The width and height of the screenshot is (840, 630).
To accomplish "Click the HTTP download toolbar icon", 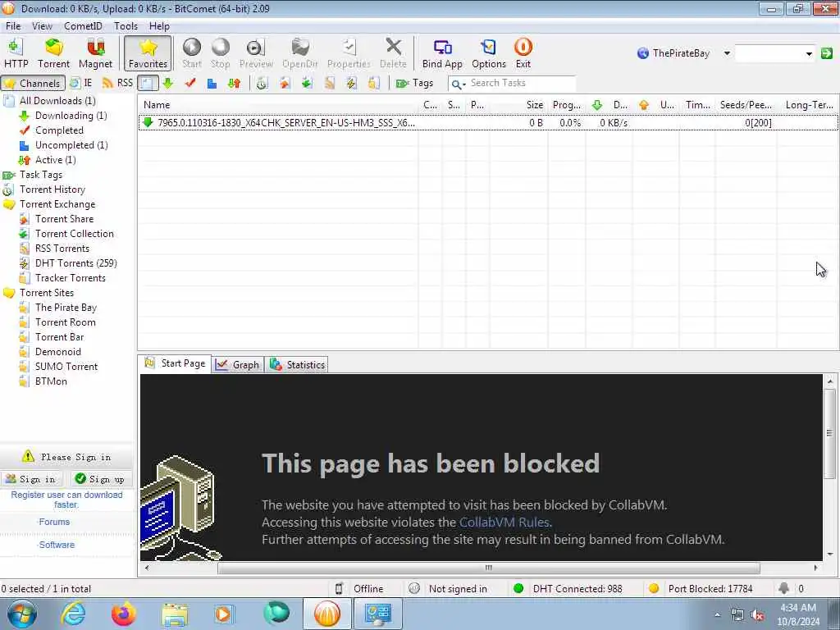I will click(16, 53).
